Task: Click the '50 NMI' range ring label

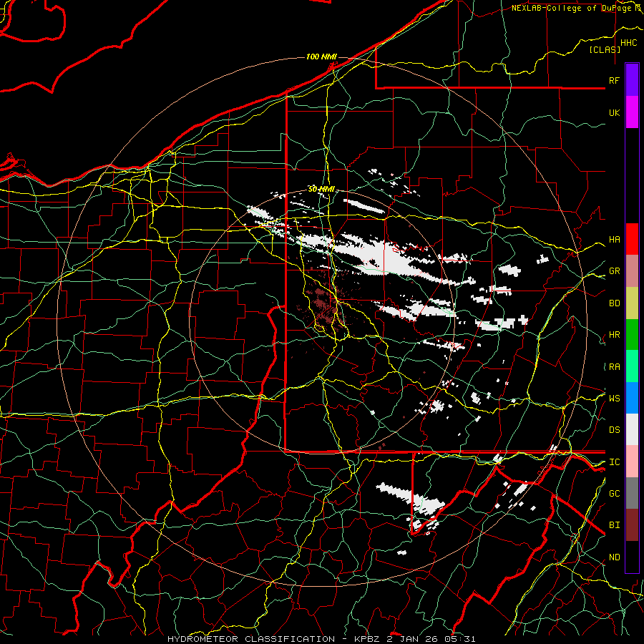Action: [x=321, y=190]
